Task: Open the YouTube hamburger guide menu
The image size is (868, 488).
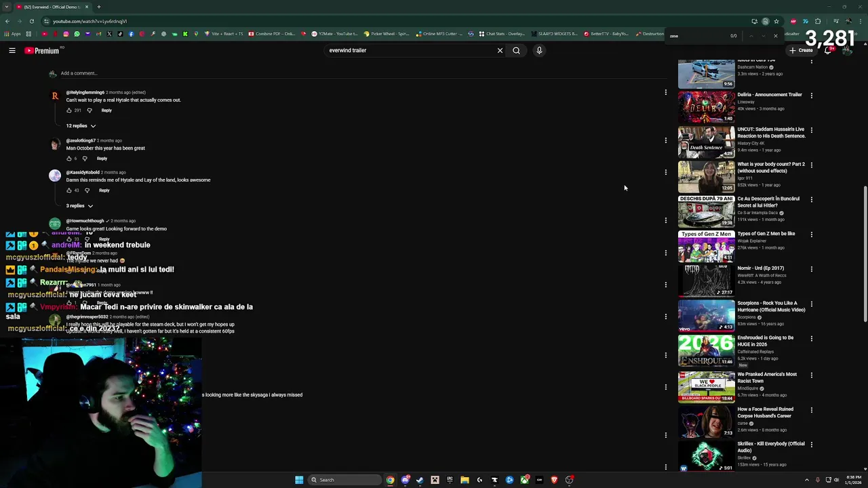Action: click(12, 50)
